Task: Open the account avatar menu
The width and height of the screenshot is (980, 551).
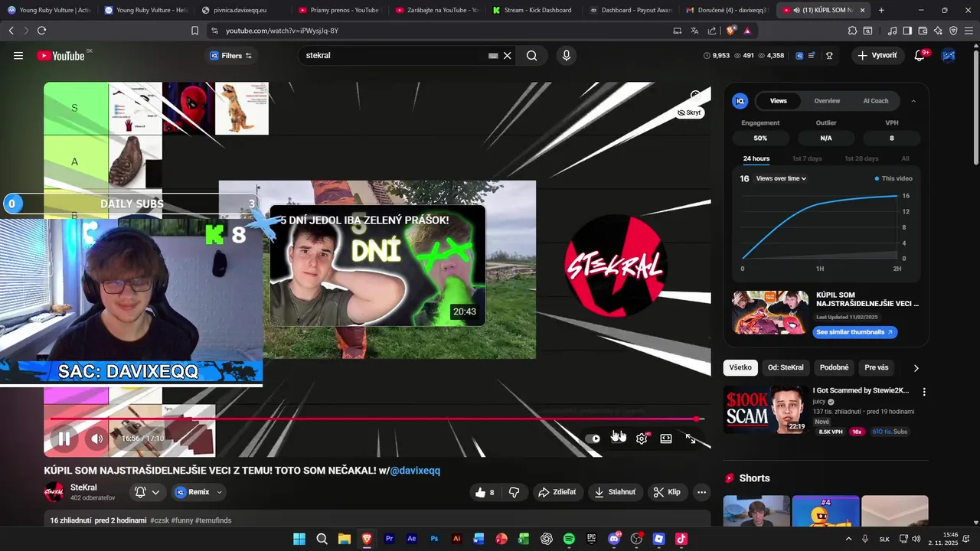Action: point(949,56)
